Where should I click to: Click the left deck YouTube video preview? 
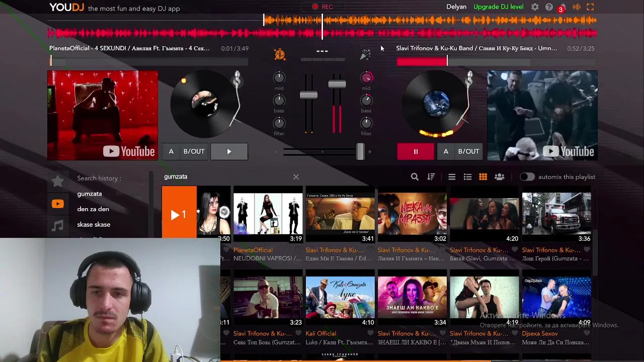click(x=103, y=115)
